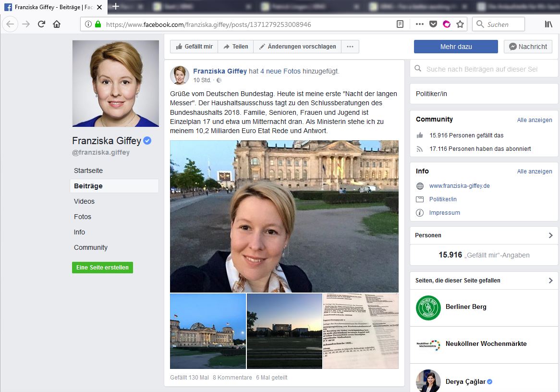560x392 pixels.
Task: Open Derya Çağlar page link
Action: (465, 381)
